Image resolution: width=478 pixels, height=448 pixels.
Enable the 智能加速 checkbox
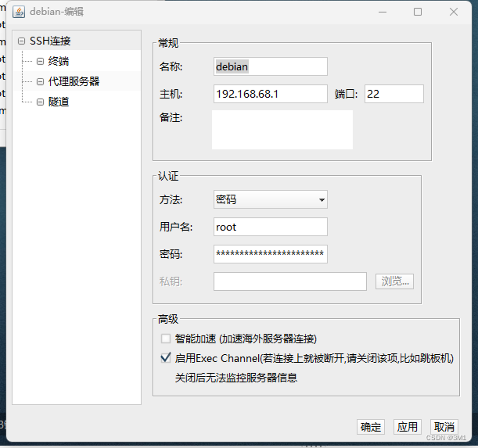(166, 339)
